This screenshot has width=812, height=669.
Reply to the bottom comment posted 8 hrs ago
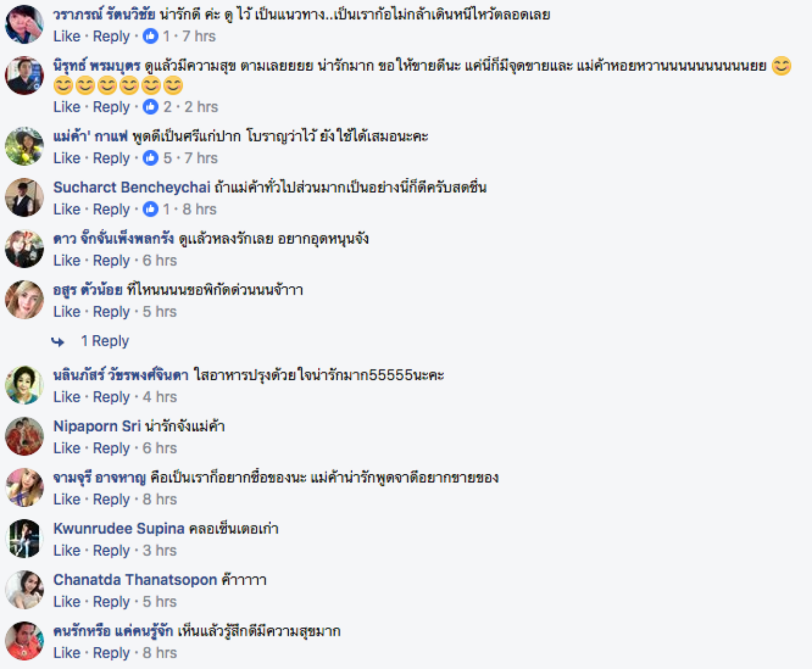tap(111, 653)
